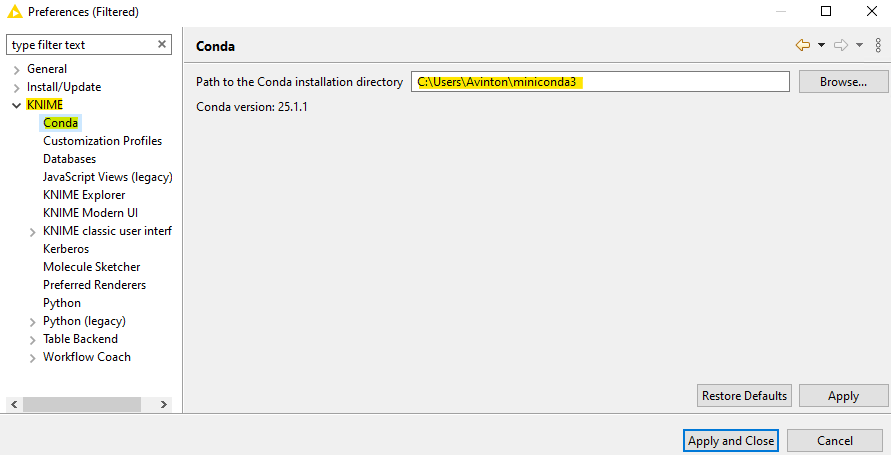Open the forward history dropdown arrow
This screenshot has width=891, height=455.
coord(859,45)
